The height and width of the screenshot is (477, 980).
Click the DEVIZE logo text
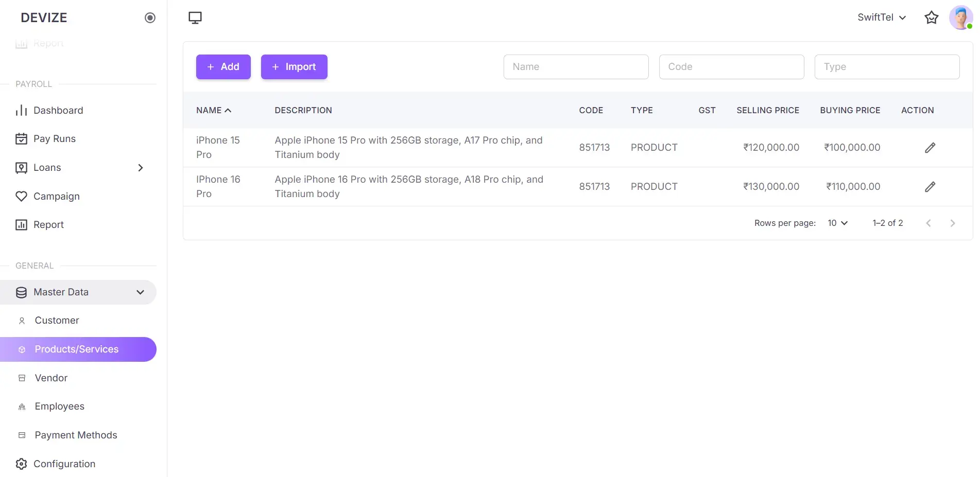[x=44, y=17]
